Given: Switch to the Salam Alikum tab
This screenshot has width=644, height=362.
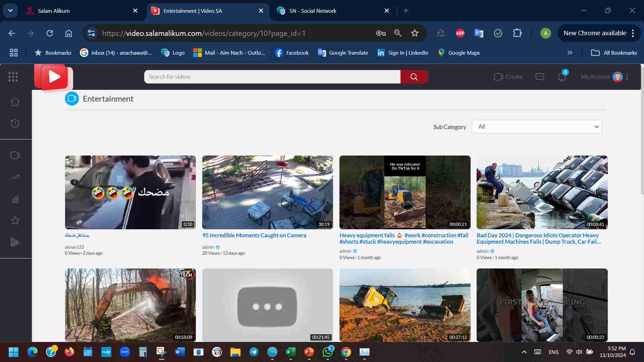Looking at the screenshot, I should [82, 11].
